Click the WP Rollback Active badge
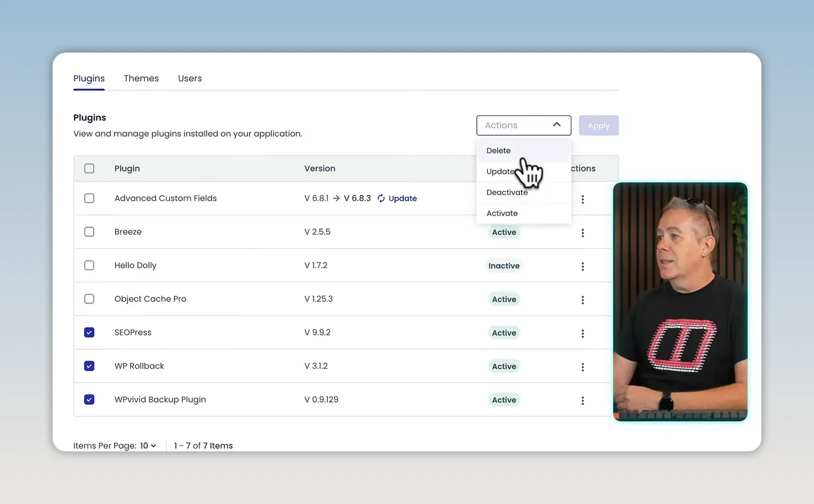The image size is (814, 504). (504, 367)
